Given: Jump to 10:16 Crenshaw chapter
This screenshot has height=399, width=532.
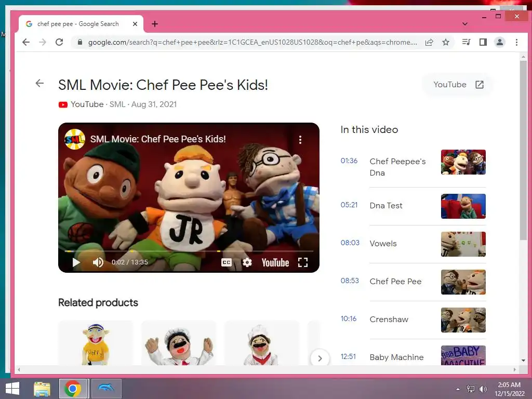Looking at the screenshot, I should pyautogui.click(x=413, y=320).
